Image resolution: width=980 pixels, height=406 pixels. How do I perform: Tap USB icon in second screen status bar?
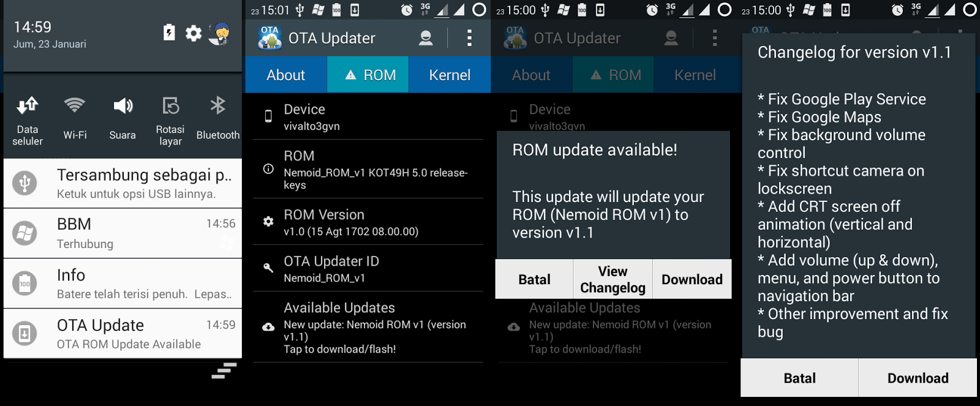pyautogui.click(x=300, y=10)
